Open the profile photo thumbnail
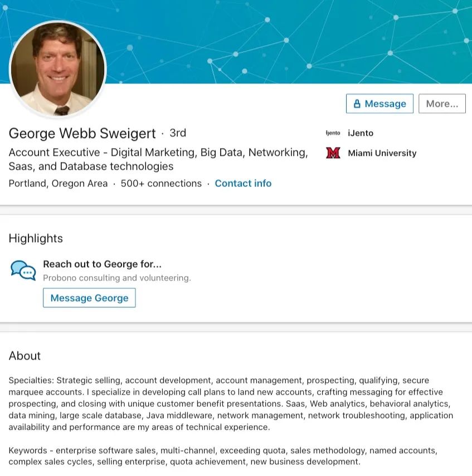472x476 pixels. (x=58, y=68)
